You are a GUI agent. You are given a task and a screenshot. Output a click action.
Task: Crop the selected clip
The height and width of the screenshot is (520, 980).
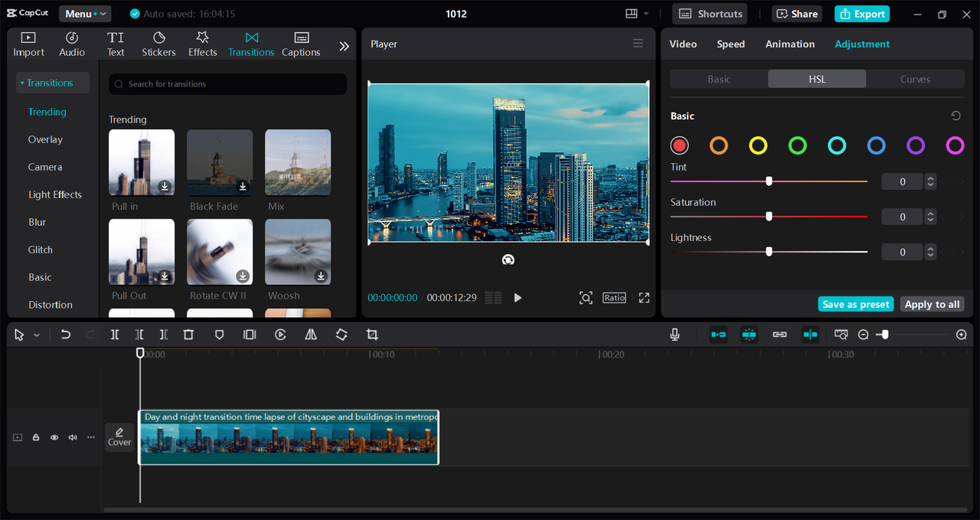click(x=372, y=335)
